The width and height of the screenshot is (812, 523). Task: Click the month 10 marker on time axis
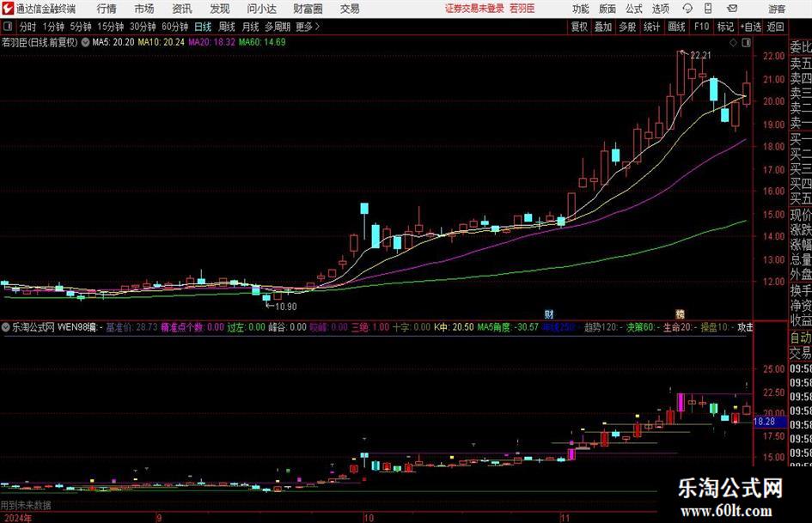click(x=369, y=518)
